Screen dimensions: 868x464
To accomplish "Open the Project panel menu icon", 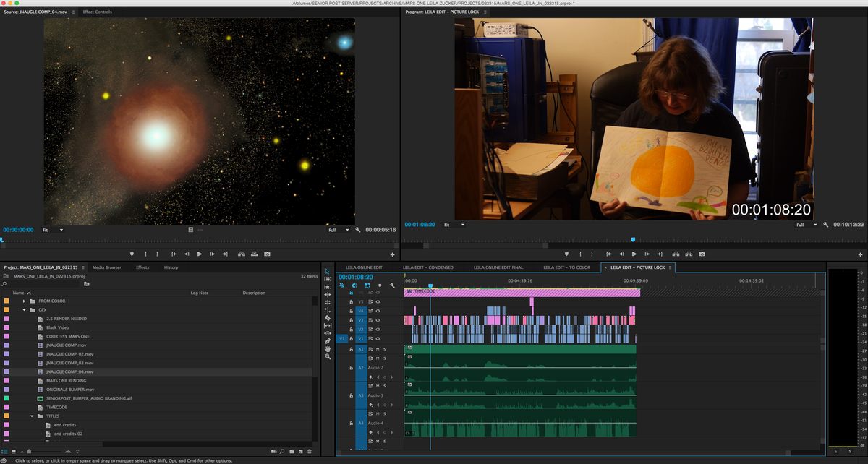I will point(82,267).
